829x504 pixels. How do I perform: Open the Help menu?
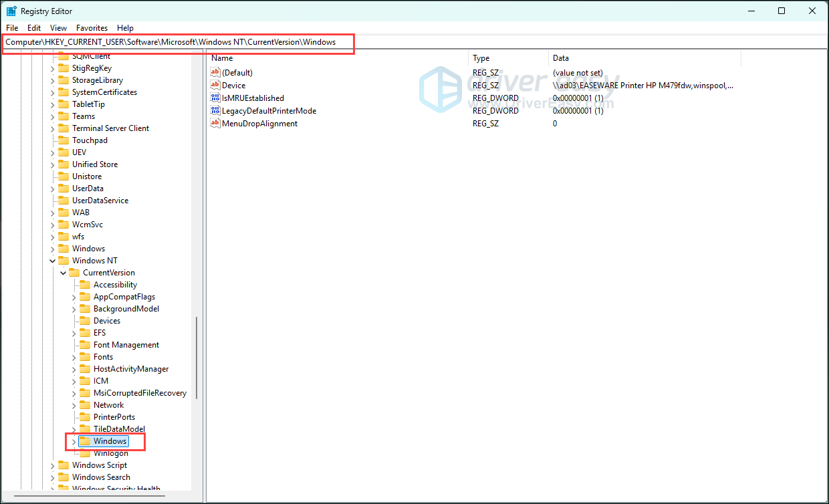coord(125,28)
